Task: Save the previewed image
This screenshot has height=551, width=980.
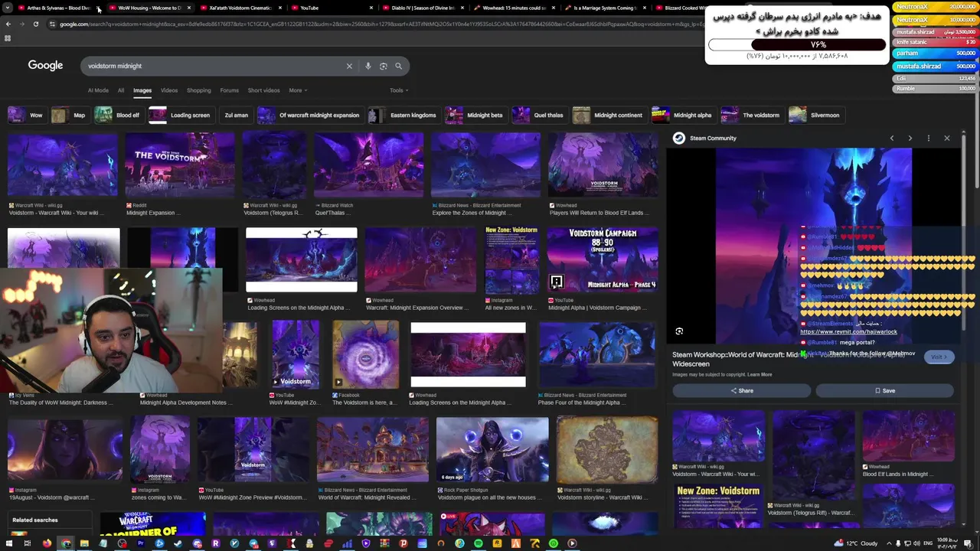Action: 884,390
